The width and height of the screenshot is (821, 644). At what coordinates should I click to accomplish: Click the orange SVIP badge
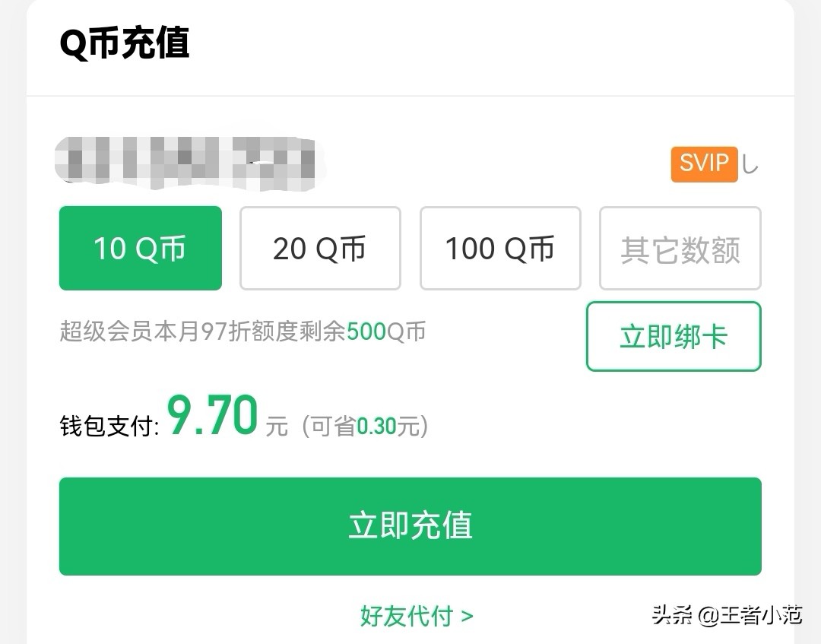(x=704, y=164)
